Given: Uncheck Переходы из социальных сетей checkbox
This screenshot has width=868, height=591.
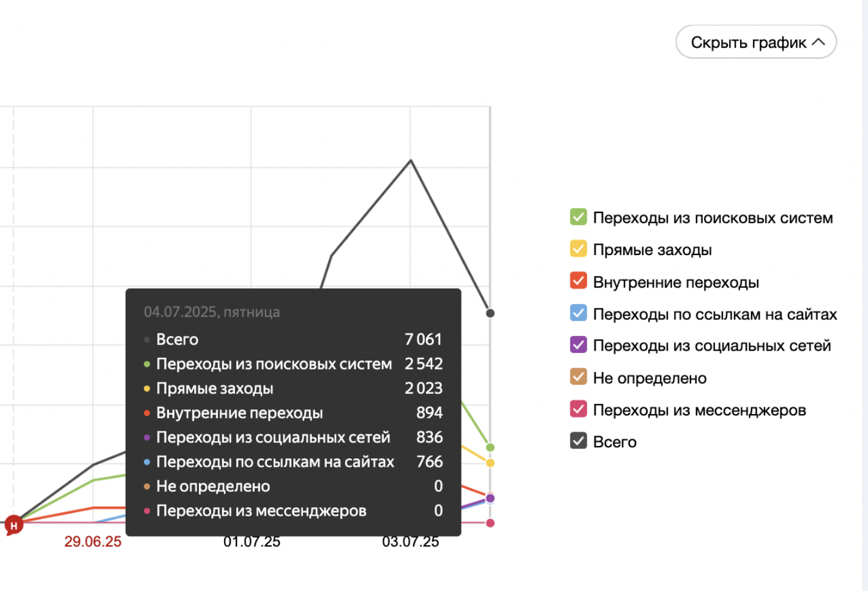Looking at the screenshot, I should coord(578,344).
